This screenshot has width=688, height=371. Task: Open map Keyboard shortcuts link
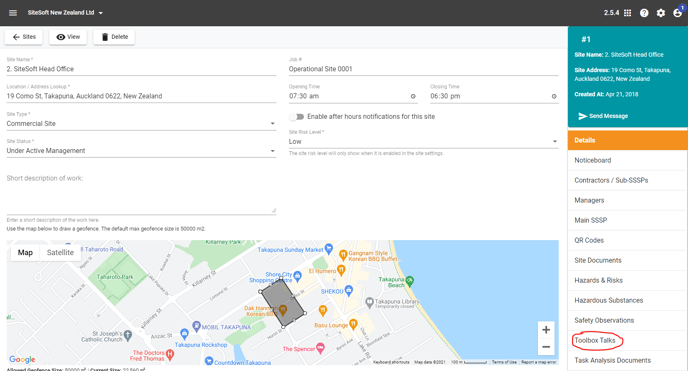coord(391,362)
